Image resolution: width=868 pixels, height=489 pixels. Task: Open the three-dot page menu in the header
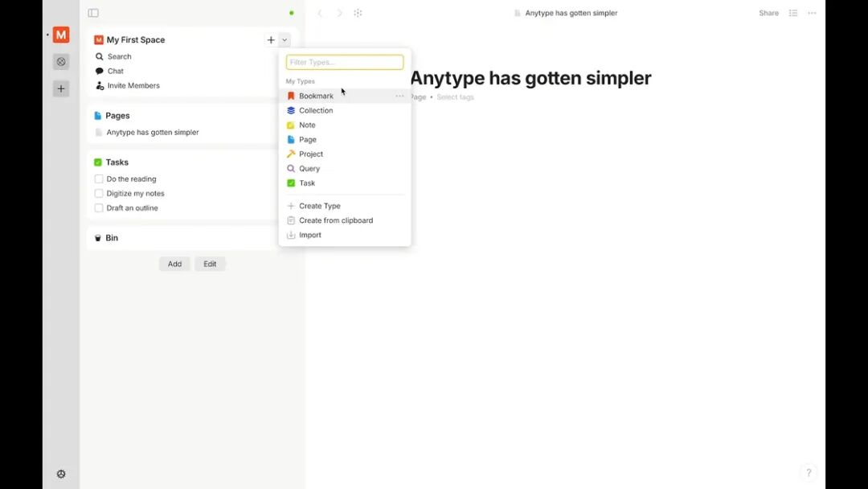click(812, 13)
